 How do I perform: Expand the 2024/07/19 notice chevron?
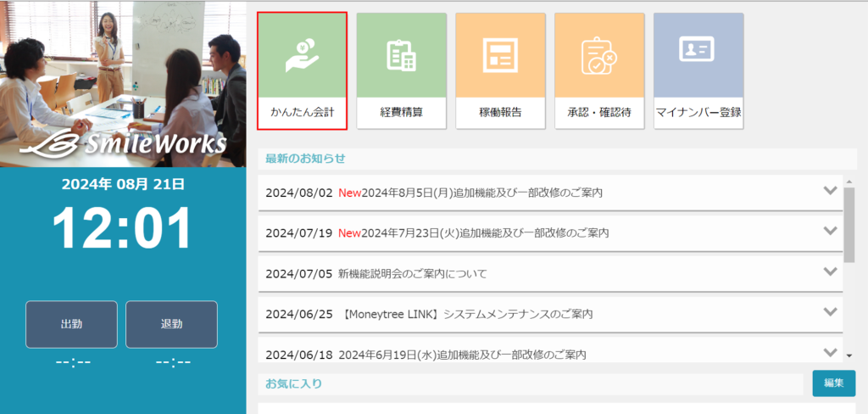(x=830, y=231)
